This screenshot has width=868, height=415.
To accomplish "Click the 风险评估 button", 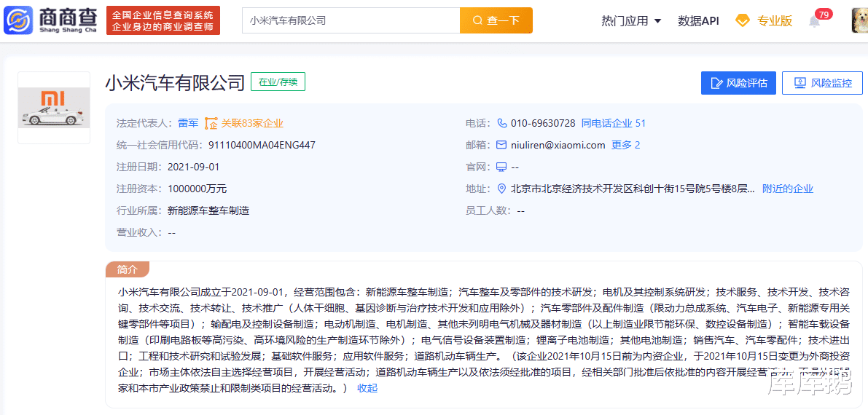I will click(x=738, y=83).
